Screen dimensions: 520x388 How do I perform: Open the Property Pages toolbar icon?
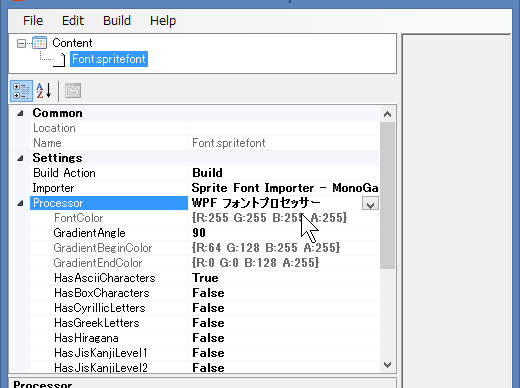[x=73, y=91]
